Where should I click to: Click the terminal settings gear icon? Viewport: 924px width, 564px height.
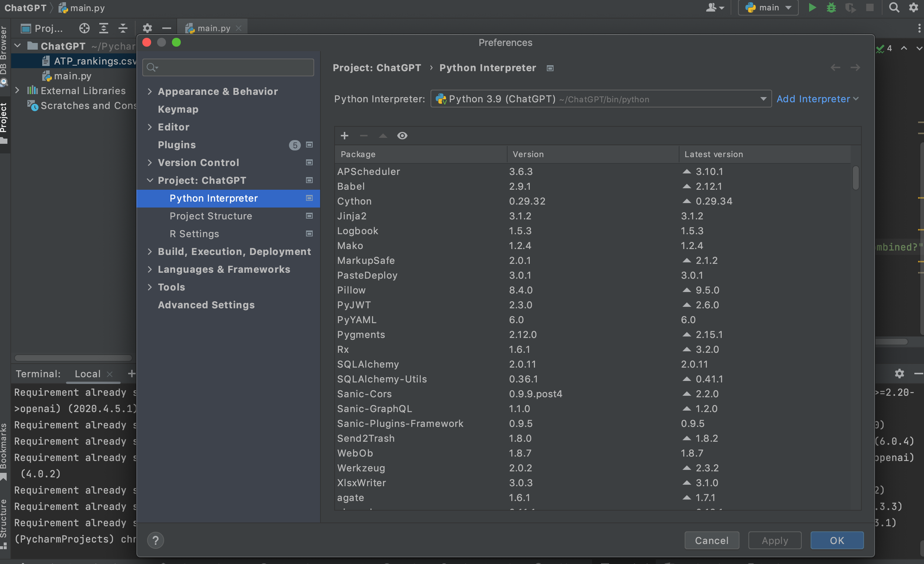899,373
